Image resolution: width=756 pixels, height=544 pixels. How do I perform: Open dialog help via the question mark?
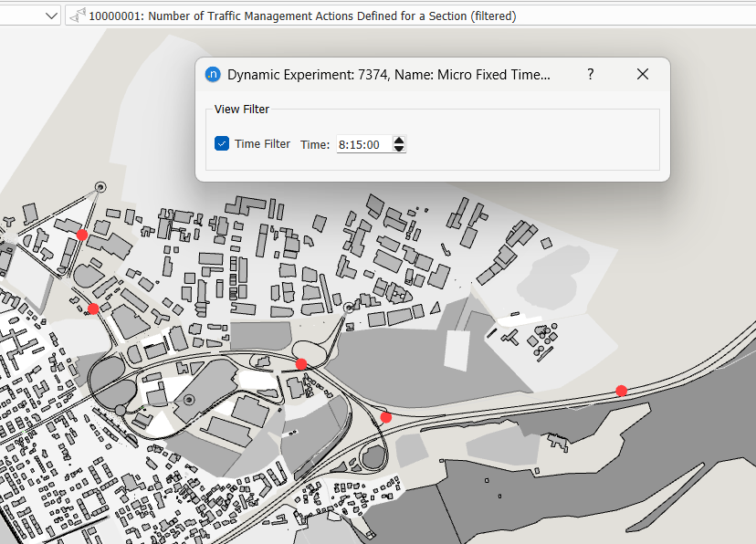(590, 74)
